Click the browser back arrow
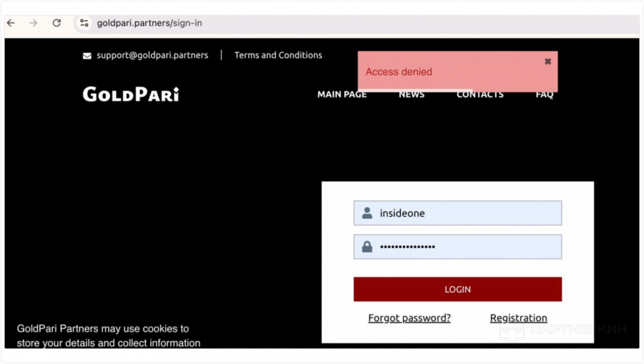The width and height of the screenshot is (644, 364). point(11,23)
